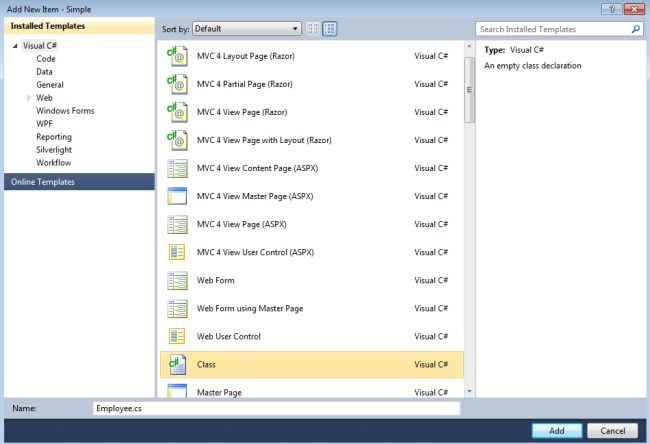This screenshot has height=444, width=650.
Task: Click the Cancel button
Action: click(612, 431)
